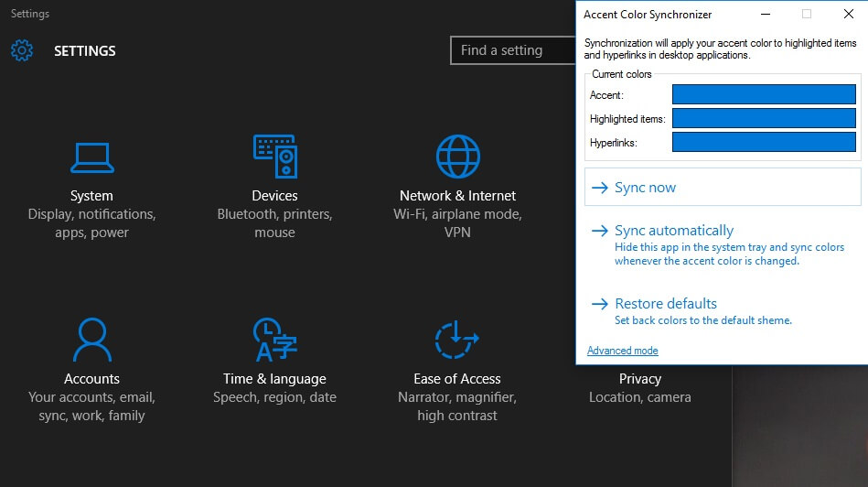Click the System category label

coord(91,196)
